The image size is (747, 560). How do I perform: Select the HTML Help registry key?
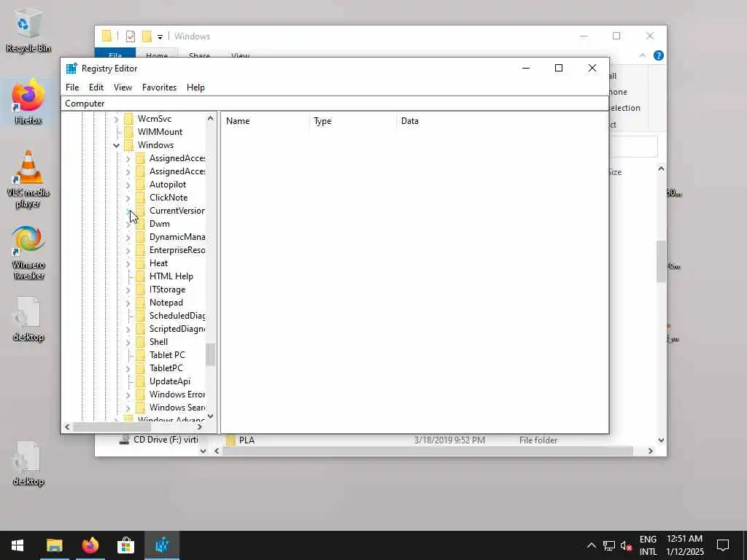[171, 276]
